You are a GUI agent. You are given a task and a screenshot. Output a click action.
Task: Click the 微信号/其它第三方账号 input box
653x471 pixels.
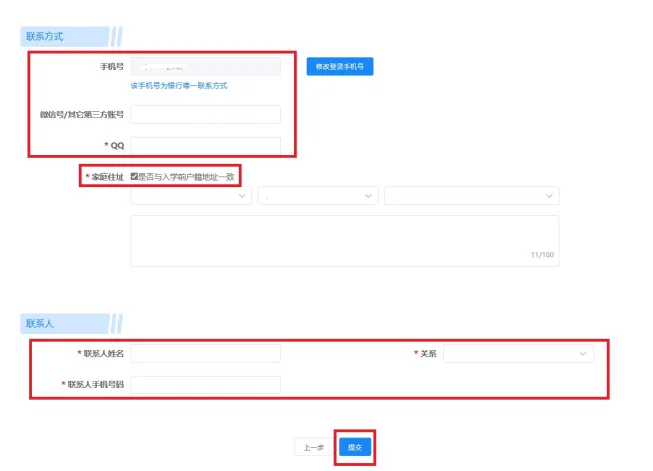205,115
